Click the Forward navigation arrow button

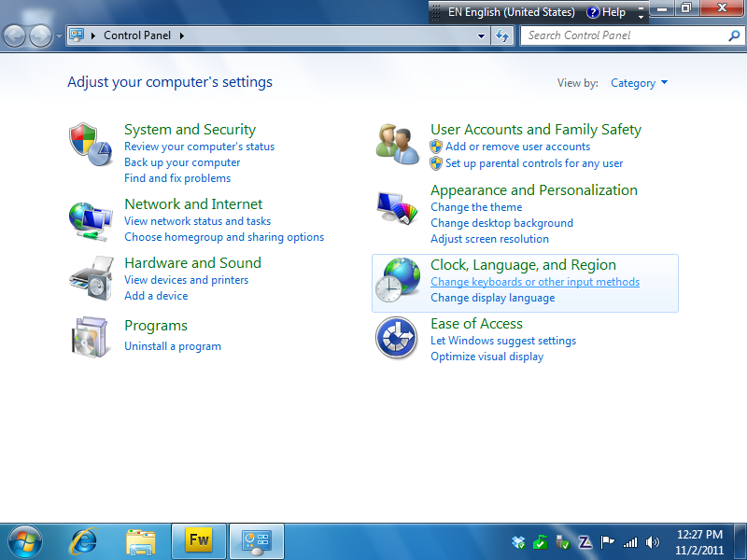[x=40, y=35]
